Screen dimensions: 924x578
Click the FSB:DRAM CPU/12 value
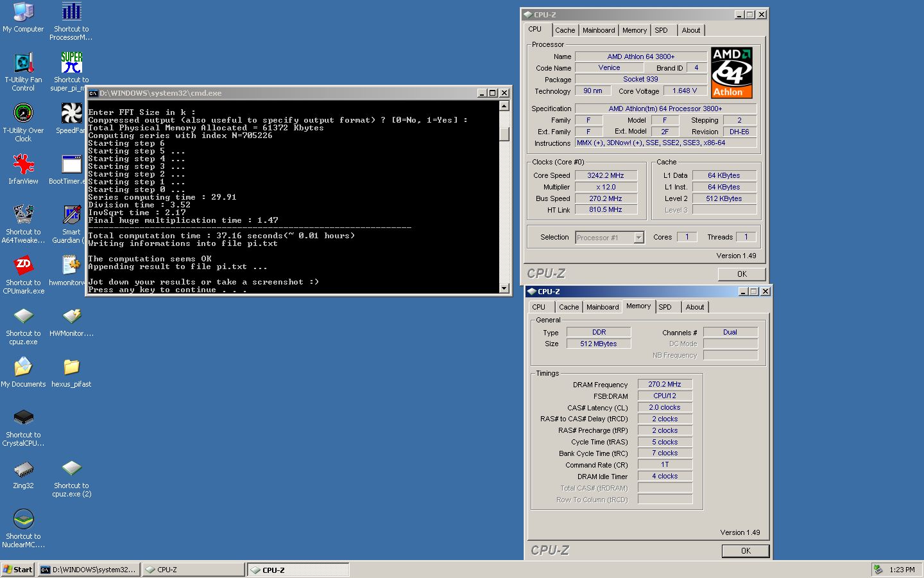coord(665,396)
